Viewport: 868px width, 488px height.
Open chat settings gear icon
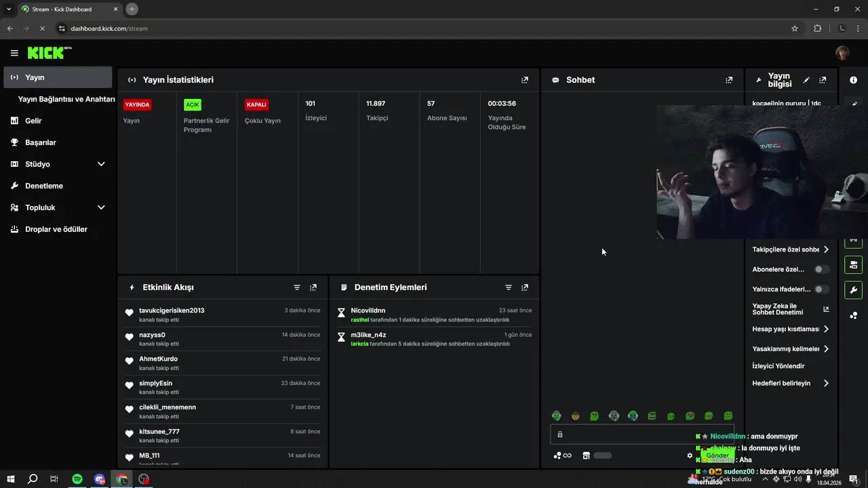[690, 455]
